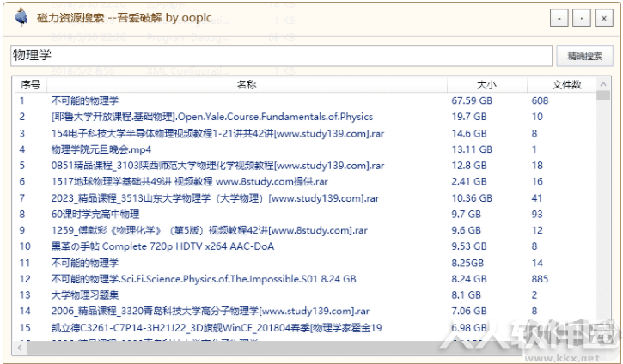Viewport: 623px width, 364px height.
Task: Click file count 41 cell
Action: tap(537, 198)
